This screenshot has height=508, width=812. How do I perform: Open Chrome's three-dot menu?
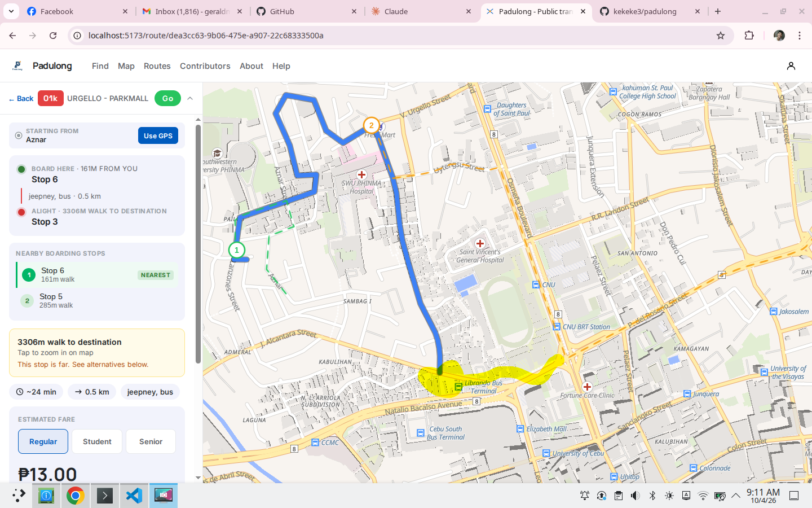tap(800, 36)
